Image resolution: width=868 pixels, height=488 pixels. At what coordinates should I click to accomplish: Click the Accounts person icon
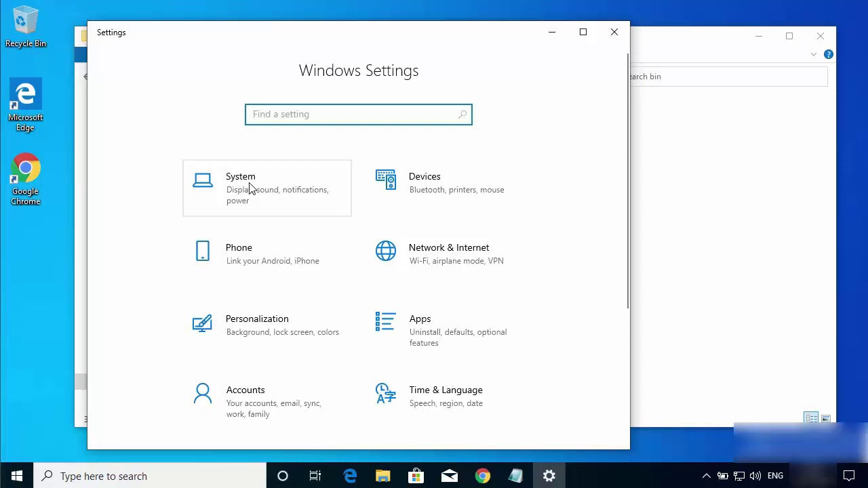pos(203,393)
